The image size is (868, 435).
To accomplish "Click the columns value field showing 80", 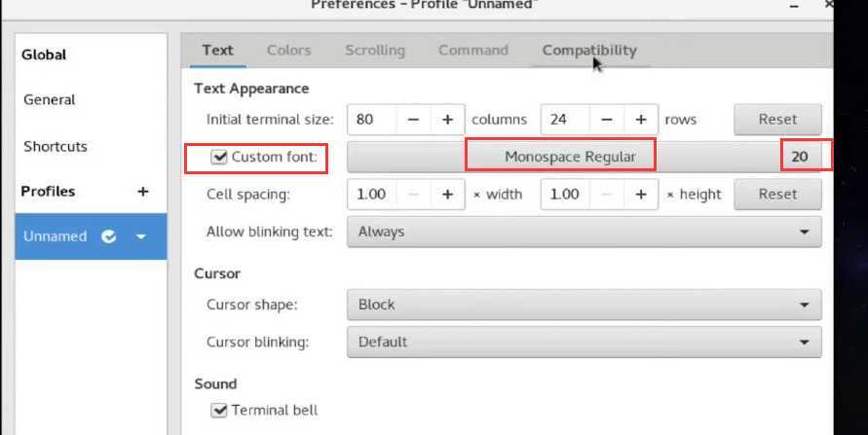I will click(371, 120).
